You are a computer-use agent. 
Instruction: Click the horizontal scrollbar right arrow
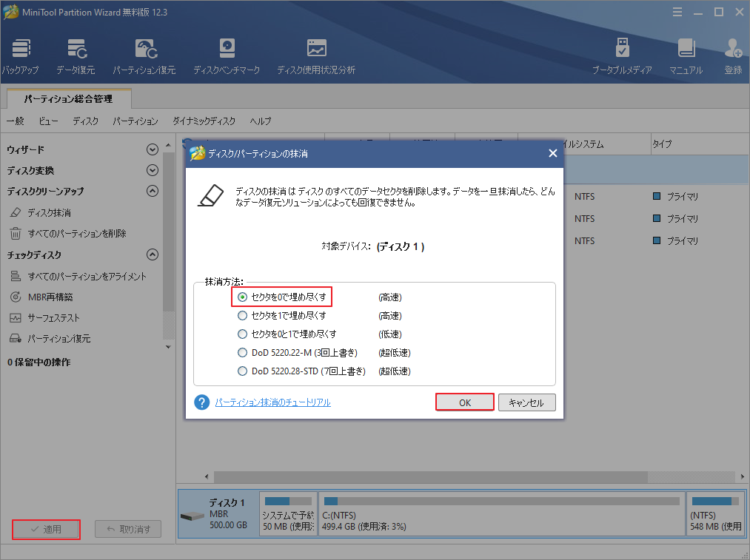tap(743, 476)
